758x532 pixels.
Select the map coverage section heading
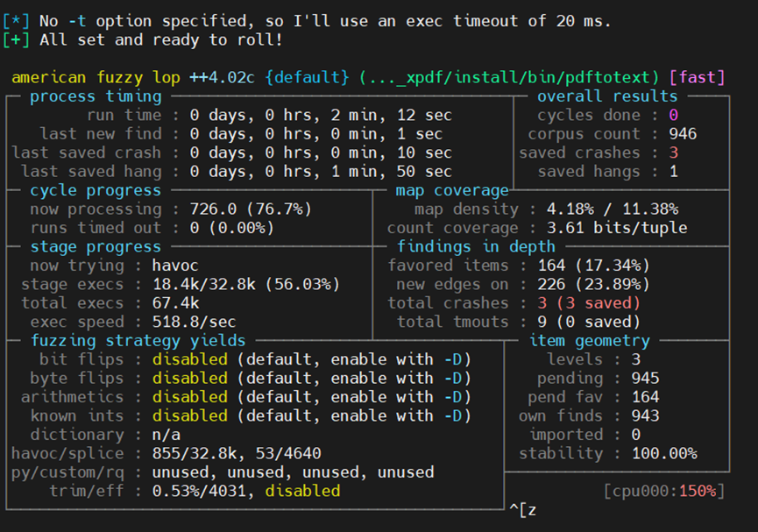[x=452, y=190]
